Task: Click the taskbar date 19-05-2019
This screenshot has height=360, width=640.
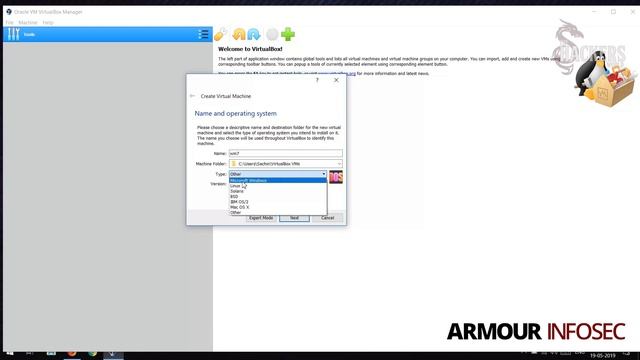Action: click(602, 356)
